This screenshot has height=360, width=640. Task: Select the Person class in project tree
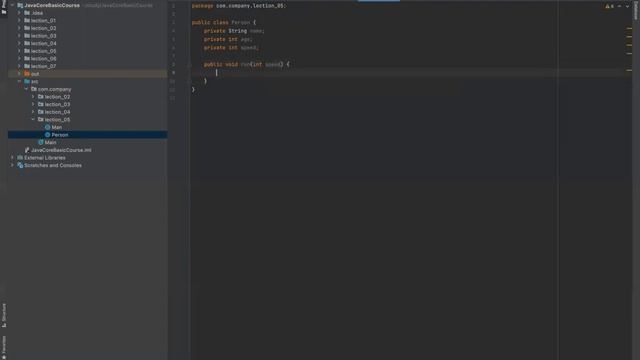(60, 135)
